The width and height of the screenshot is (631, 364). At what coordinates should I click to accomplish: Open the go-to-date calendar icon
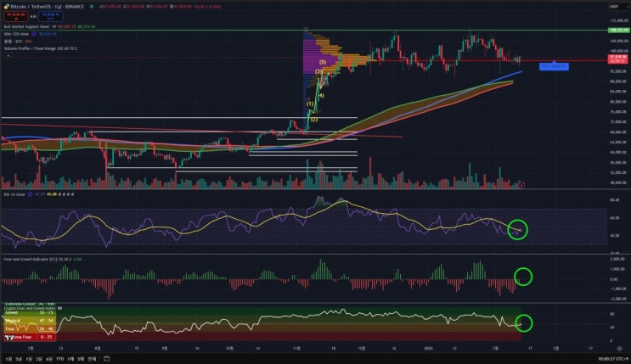(107, 358)
